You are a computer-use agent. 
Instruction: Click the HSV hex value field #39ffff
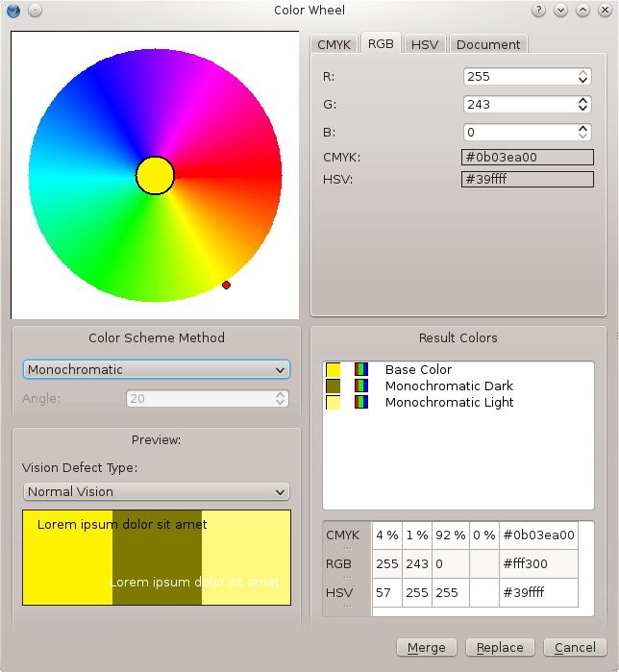(528, 179)
